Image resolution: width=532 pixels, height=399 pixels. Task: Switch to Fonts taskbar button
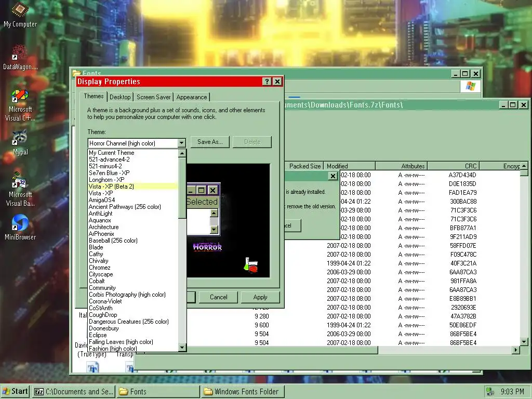158,392
